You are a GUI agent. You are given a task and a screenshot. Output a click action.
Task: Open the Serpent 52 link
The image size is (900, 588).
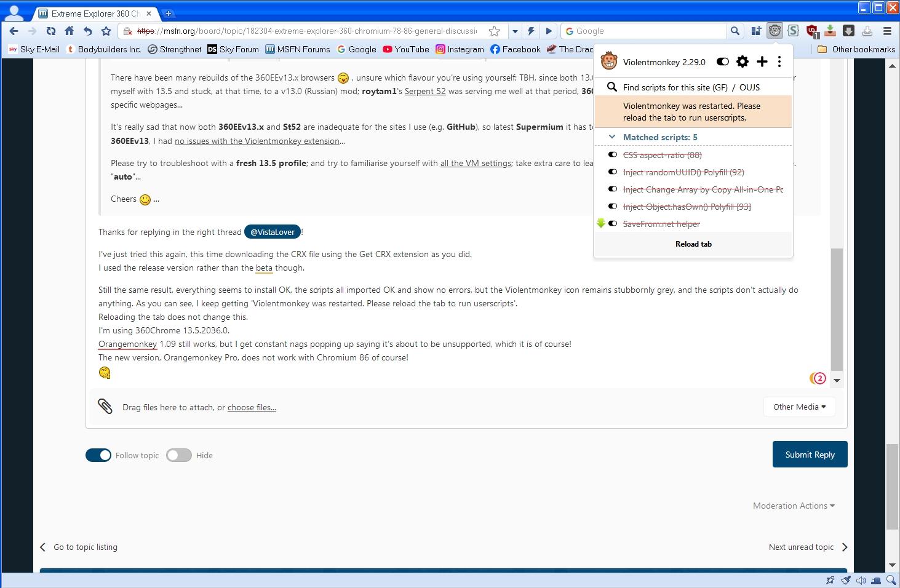coord(425,91)
